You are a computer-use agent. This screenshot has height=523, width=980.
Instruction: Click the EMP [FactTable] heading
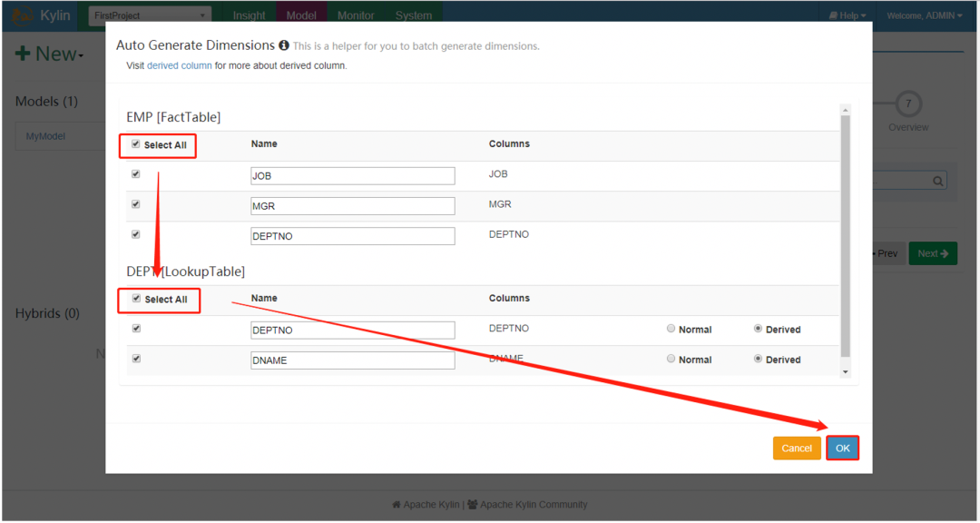tap(173, 117)
